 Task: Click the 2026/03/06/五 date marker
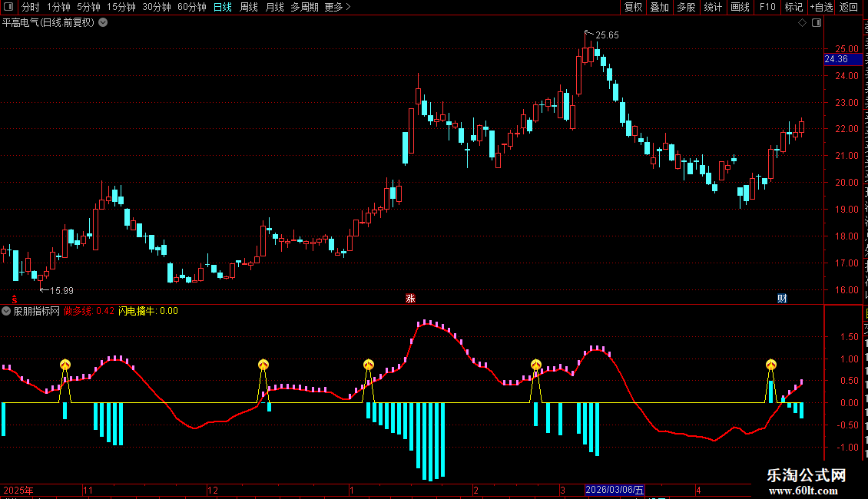[x=615, y=490]
